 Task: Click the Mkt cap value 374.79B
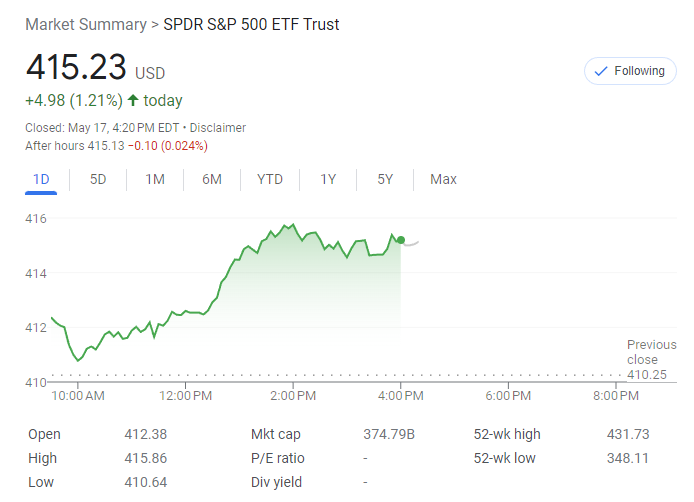tap(389, 434)
